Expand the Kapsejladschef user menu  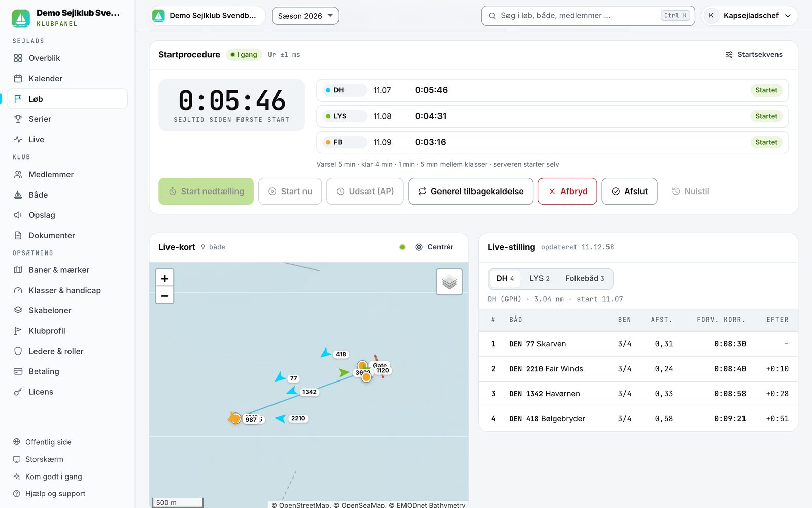pos(750,16)
